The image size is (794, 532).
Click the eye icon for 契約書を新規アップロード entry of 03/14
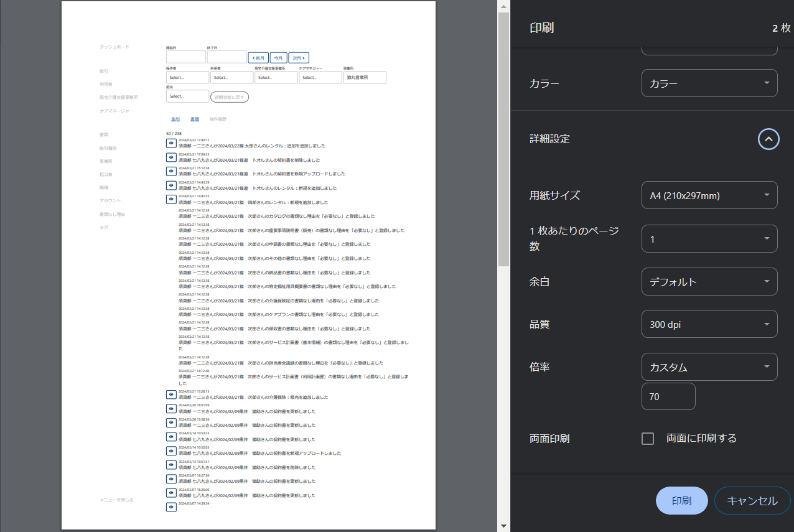171,450
